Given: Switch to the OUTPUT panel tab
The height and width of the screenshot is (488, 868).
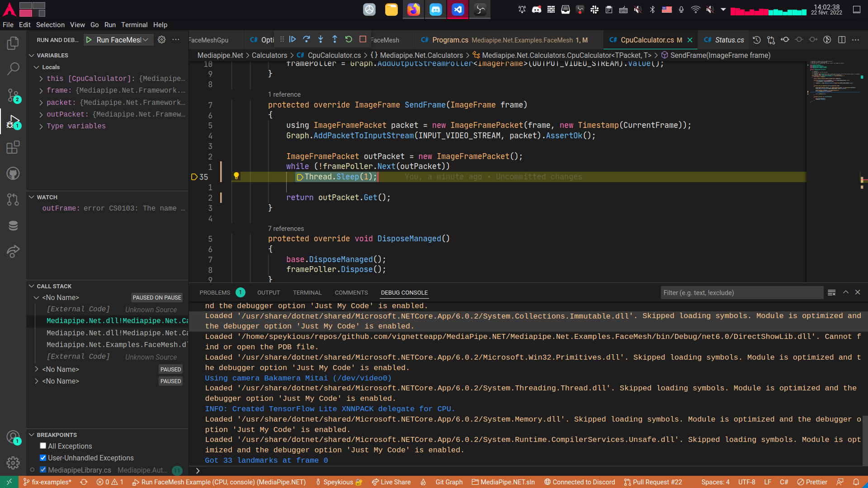Looking at the screenshot, I should click(x=269, y=292).
